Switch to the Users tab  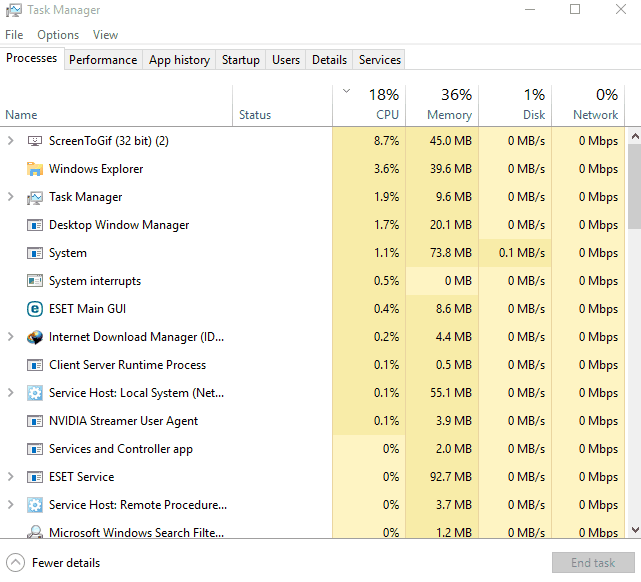pos(286,60)
